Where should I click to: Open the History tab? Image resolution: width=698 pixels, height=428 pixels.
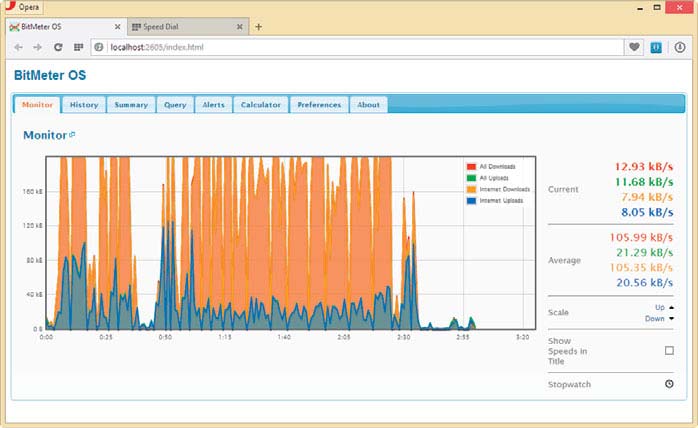(x=84, y=105)
